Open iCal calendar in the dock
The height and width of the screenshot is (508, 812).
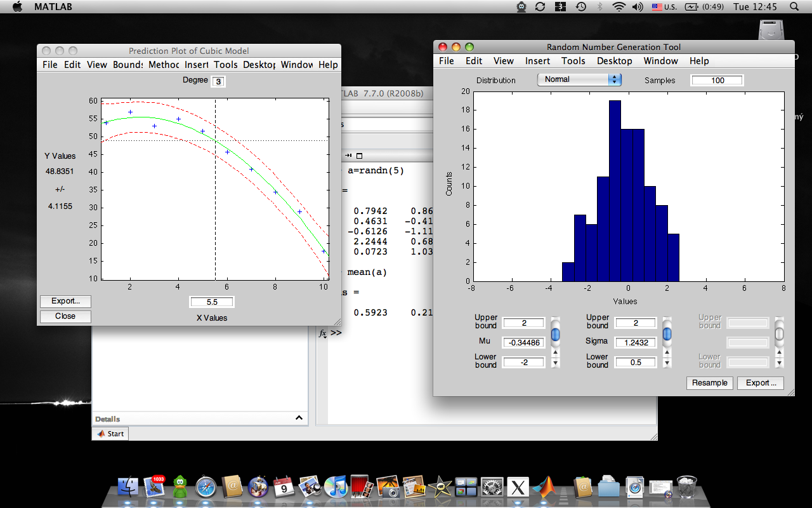click(284, 487)
